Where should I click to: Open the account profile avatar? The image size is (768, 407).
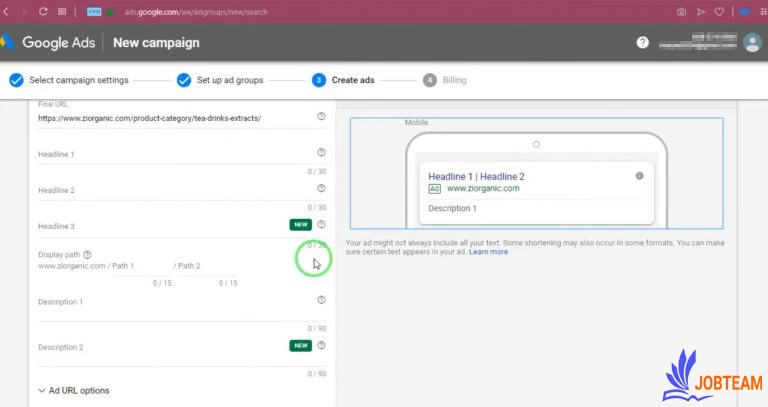[x=752, y=43]
